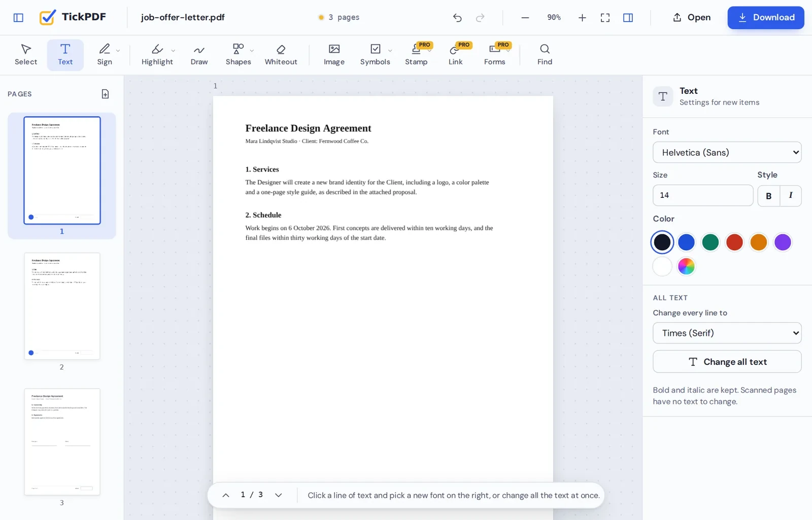The width and height of the screenshot is (812, 520).
Task: Select the orange color swatch
Action: tap(759, 242)
